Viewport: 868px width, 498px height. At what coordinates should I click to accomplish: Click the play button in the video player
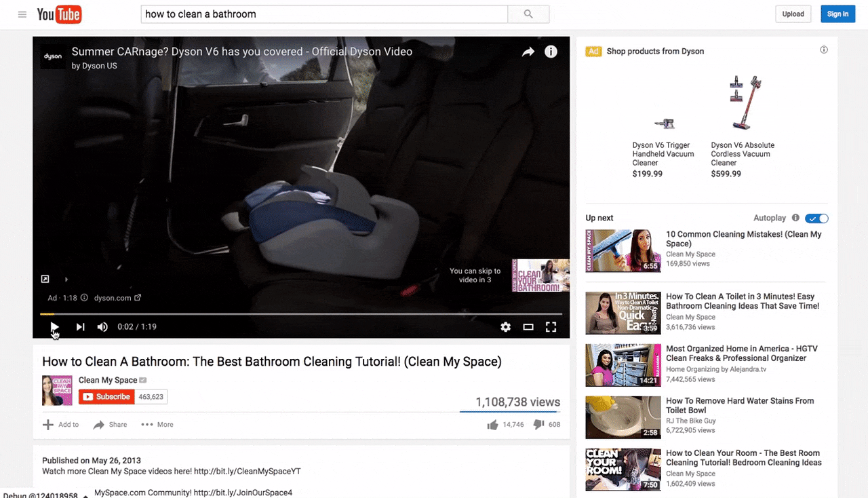coord(54,327)
